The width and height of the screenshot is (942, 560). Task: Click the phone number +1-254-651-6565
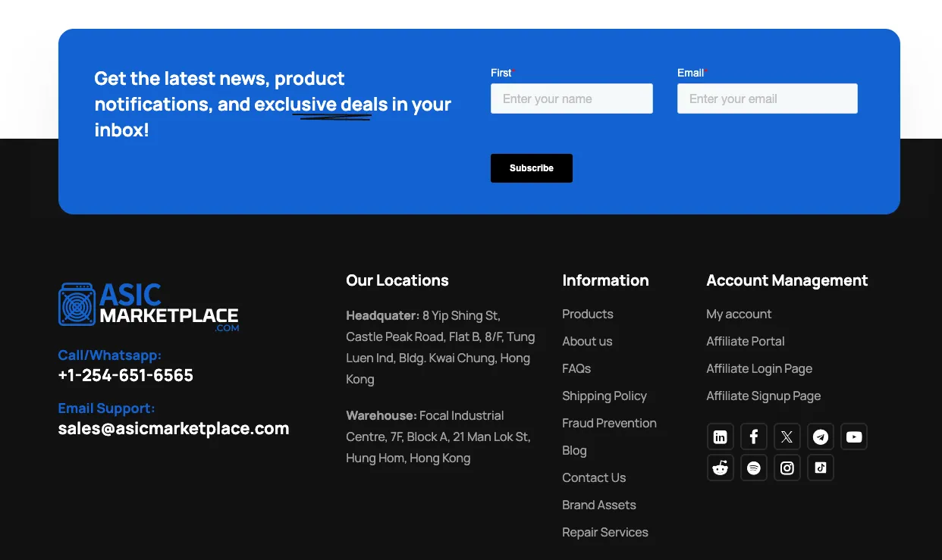click(126, 375)
